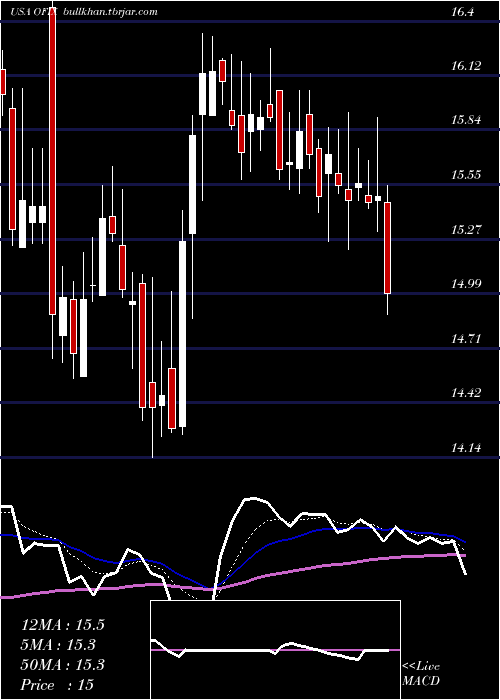The width and height of the screenshot is (500, 700).
Task: Click the 14.14 price axis label
Action: pyautogui.click(x=466, y=447)
